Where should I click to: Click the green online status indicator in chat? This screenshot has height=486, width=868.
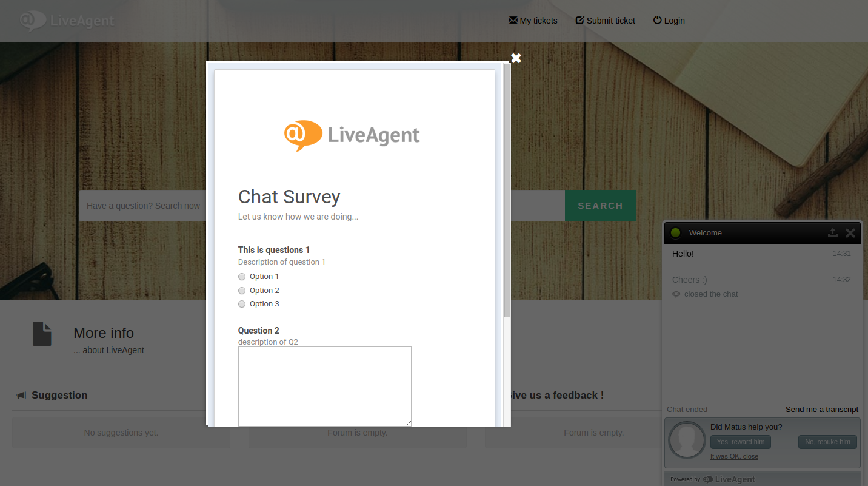coord(676,233)
